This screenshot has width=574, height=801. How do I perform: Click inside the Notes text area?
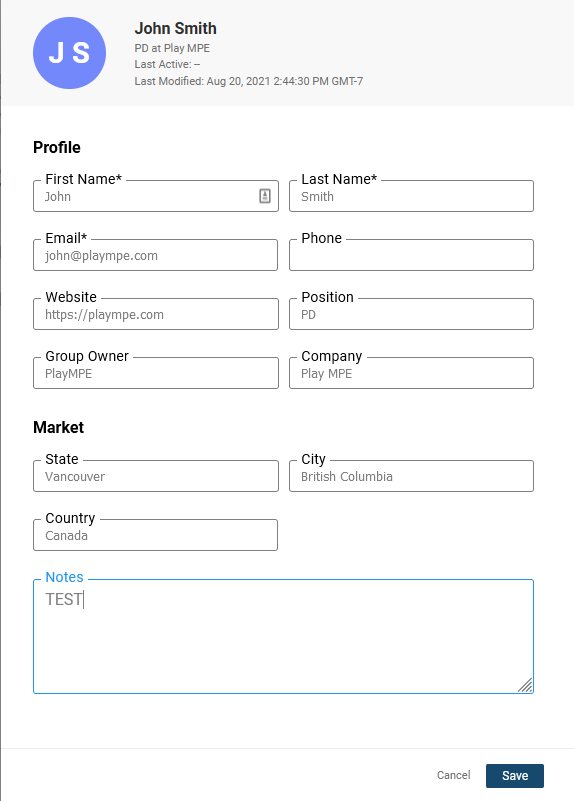[283, 637]
